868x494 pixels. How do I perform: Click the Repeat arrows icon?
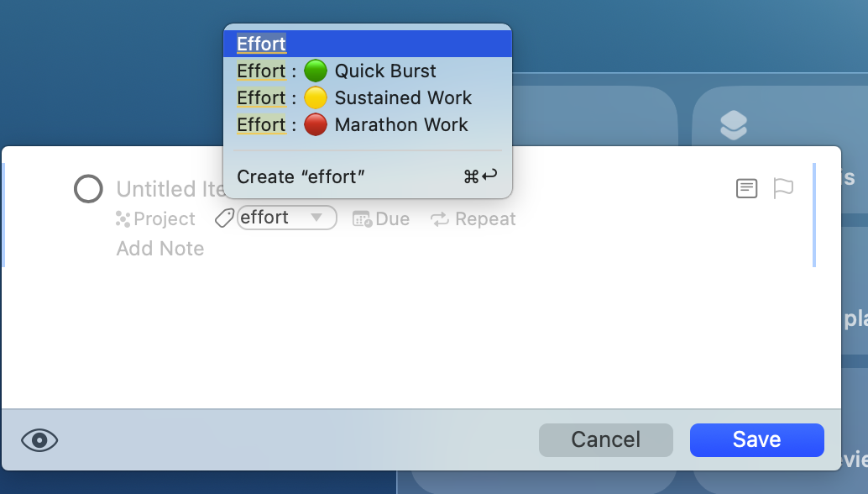point(440,219)
